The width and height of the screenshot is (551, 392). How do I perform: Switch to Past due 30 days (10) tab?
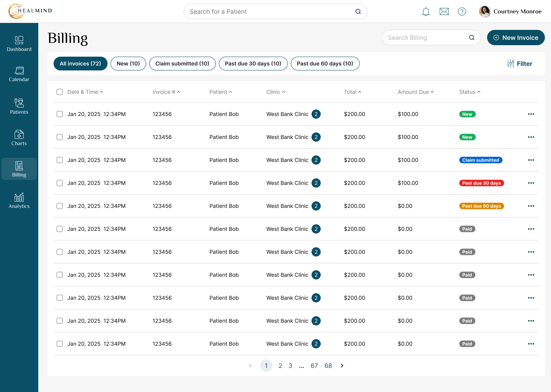pos(253,64)
